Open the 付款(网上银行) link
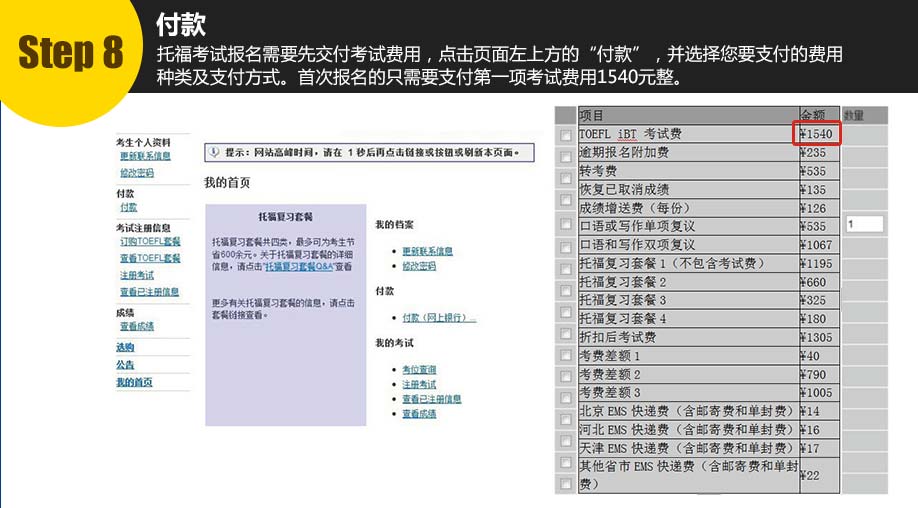Image resolution: width=918 pixels, height=508 pixels. coord(439,317)
